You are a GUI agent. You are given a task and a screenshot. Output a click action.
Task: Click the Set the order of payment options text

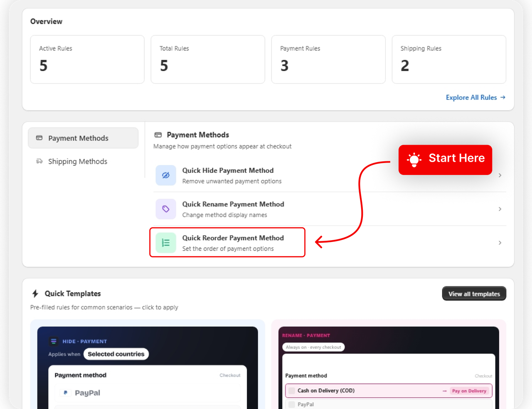[x=228, y=249]
